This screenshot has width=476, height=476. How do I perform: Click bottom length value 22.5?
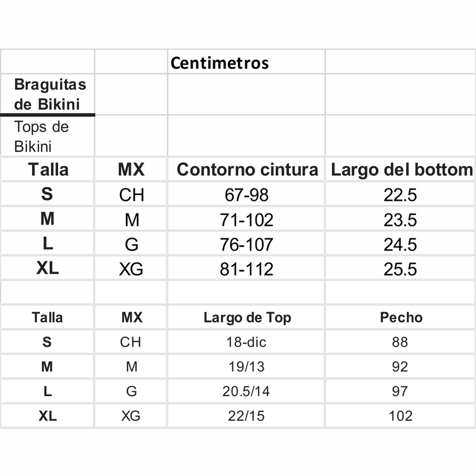[x=401, y=194]
